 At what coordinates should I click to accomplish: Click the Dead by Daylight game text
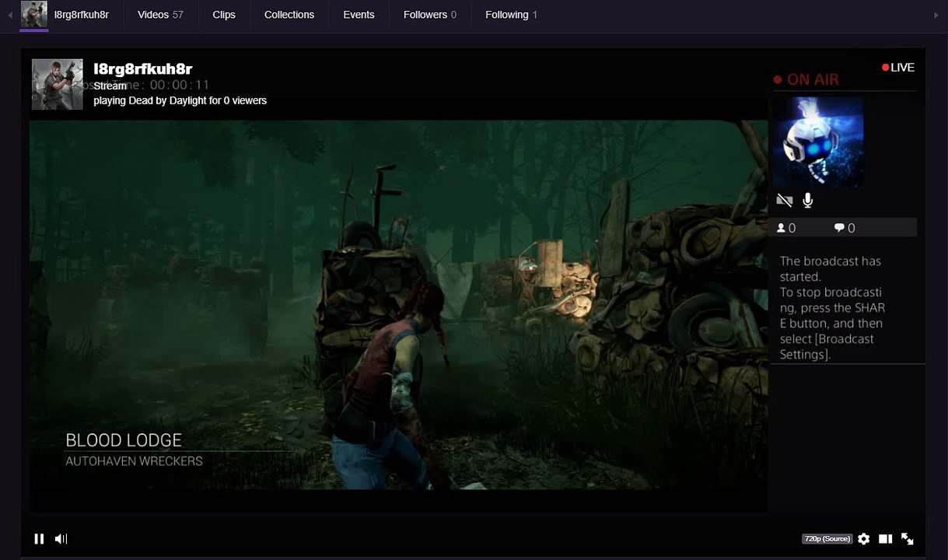coord(167,100)
